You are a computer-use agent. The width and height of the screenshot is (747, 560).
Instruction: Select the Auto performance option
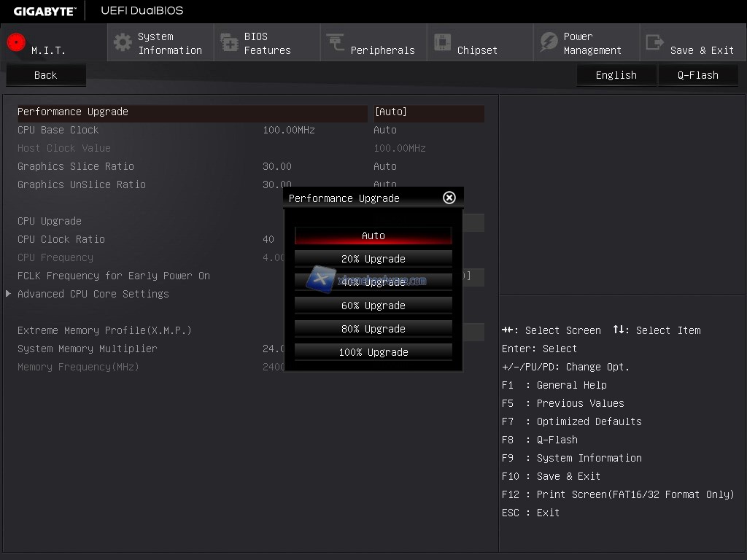[373, 236]
